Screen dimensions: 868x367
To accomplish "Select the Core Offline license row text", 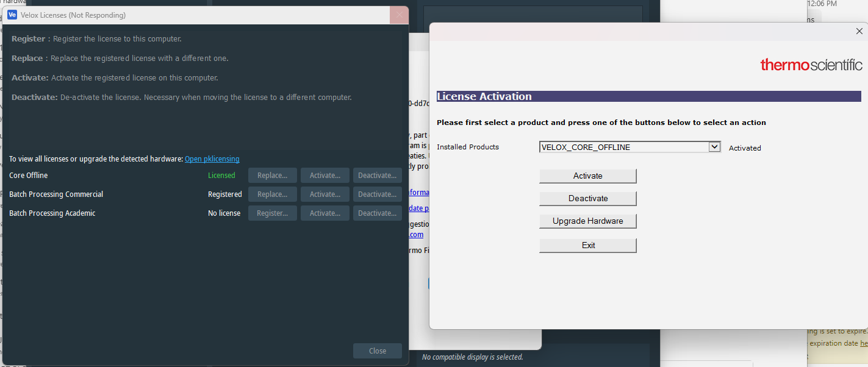I will click(x=29, y=176).
